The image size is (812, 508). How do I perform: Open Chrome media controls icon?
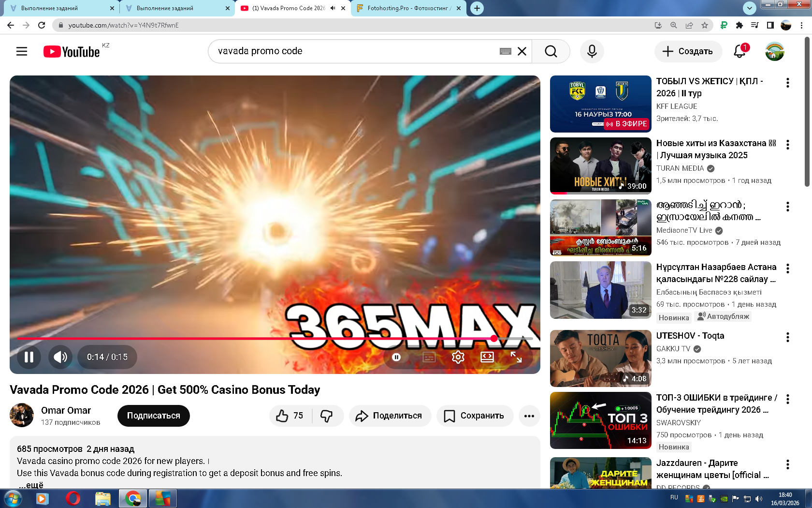click(x=755, y=25)
